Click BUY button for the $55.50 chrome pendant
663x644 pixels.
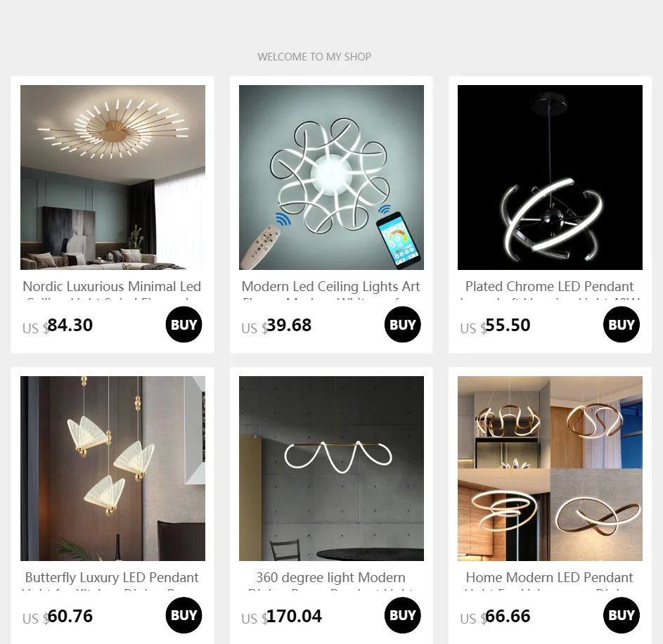621,324
